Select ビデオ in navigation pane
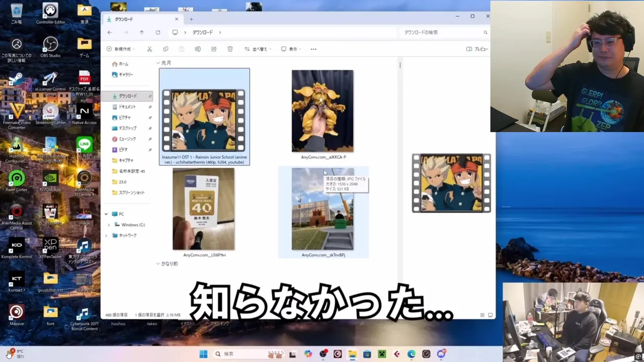Image resolution: width=644 pixels, height=362 pixels. click(120, 149)
